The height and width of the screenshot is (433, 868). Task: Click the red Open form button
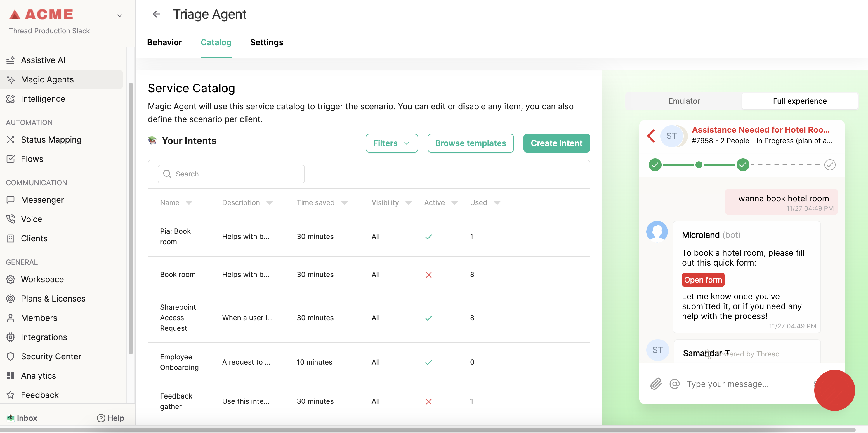coord(703,280)
